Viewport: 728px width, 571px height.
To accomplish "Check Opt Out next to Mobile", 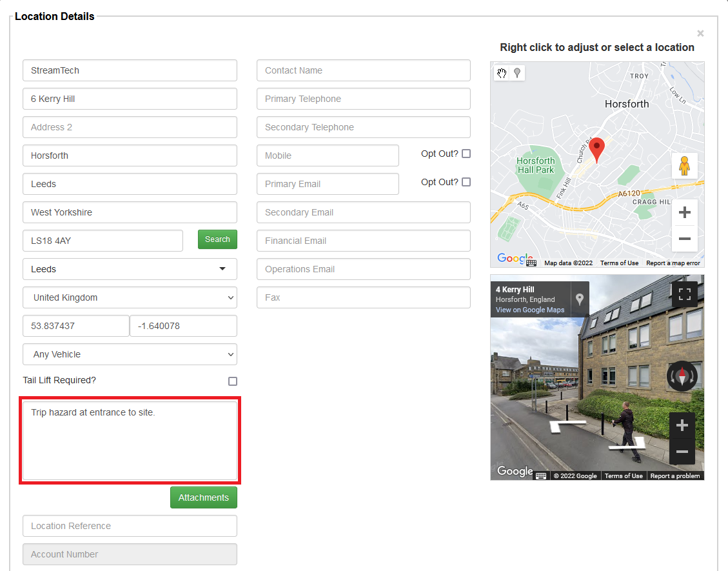I will pyautogui.click(x=466, y=154).
